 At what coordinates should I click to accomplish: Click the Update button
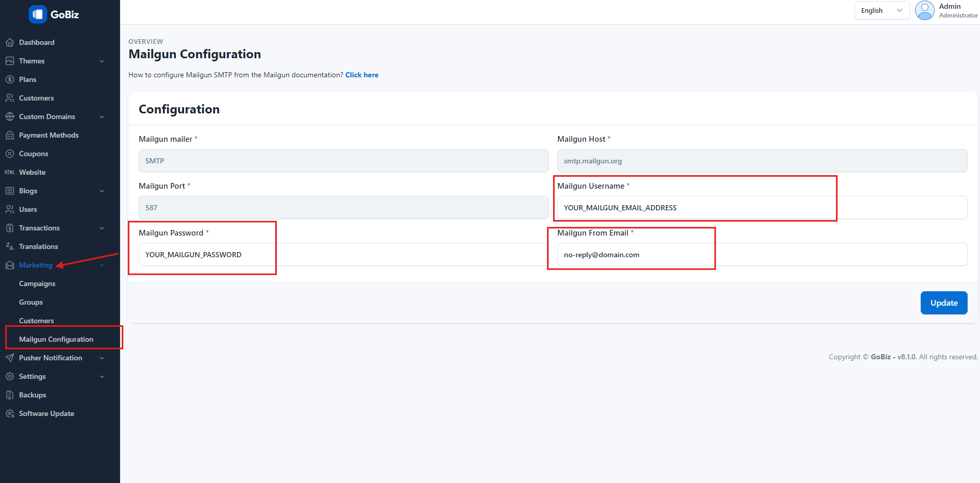click(944, 303)
